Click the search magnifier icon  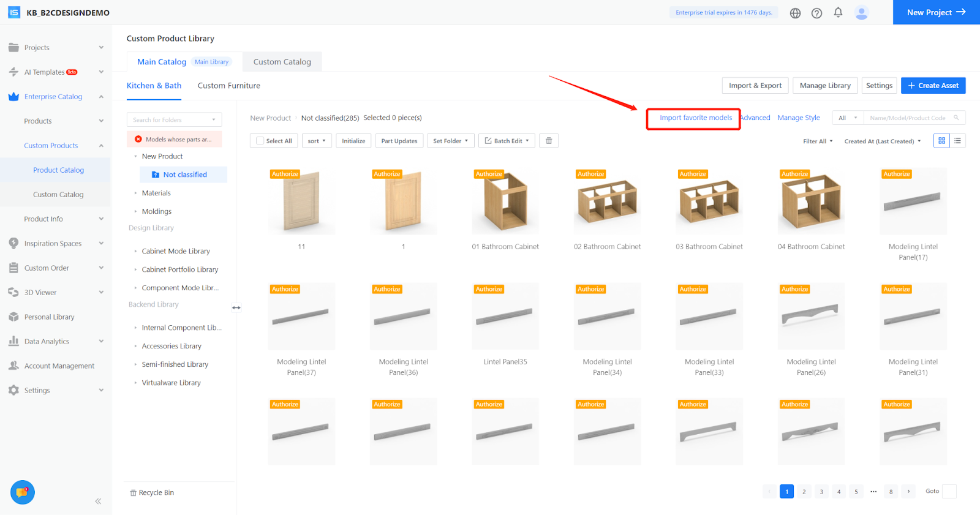click(956, 118)
